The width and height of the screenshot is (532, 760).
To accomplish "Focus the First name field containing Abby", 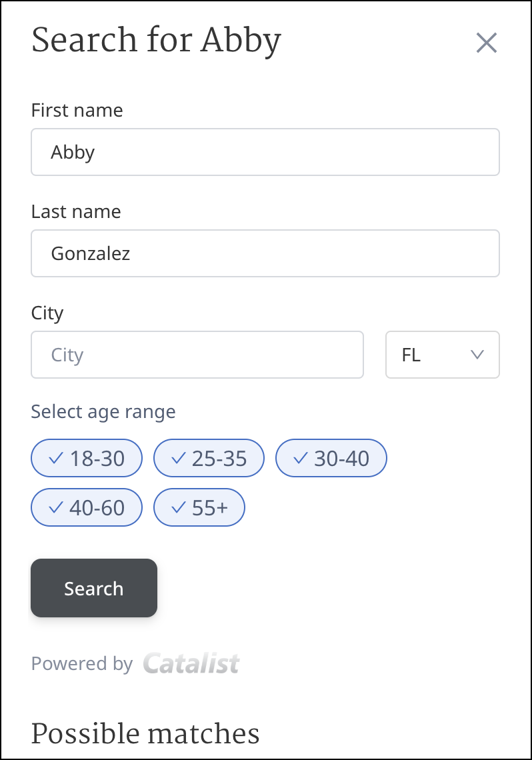I will coord(265,152).
